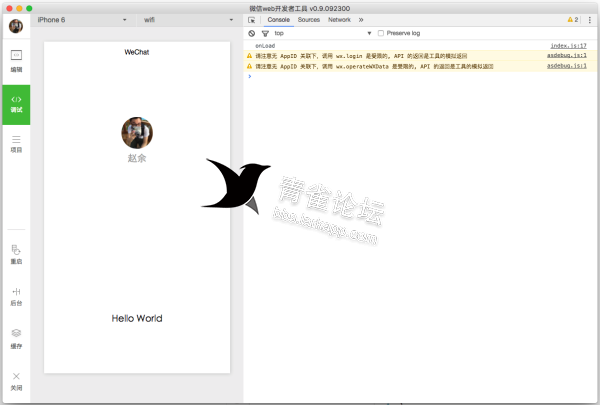
Task: Open the wifi network type dropdown
Action: coord(188,20)
